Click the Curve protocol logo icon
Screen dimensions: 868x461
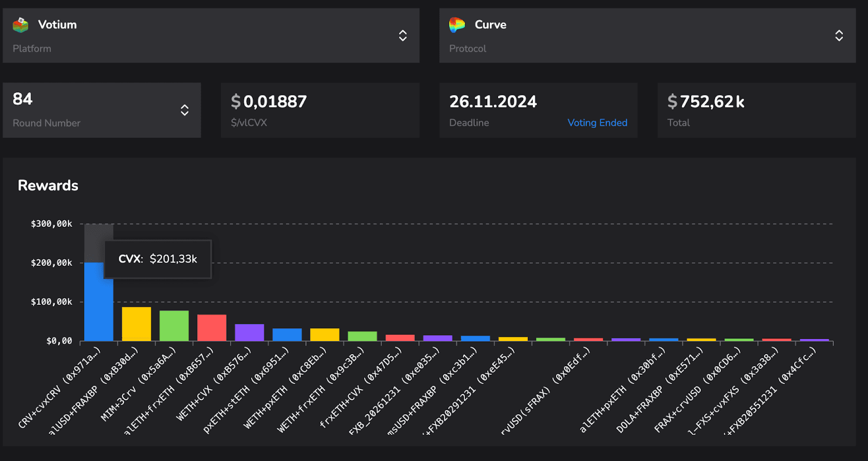click(457, 25)
